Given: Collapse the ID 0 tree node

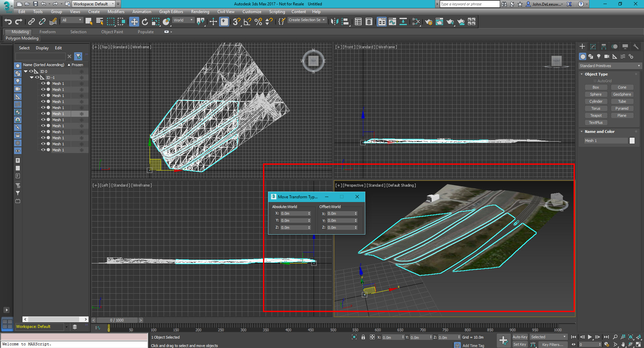Looking at the screenshot, I should click(25, 71).
